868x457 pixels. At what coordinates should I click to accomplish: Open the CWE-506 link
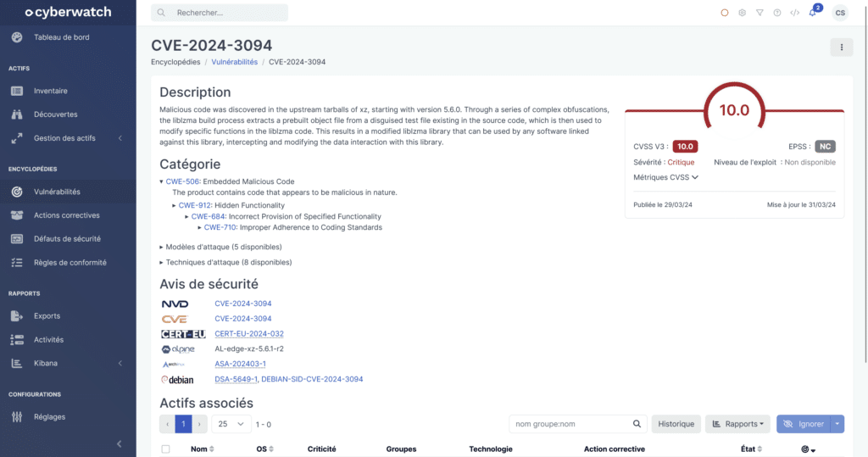point(182,181)
